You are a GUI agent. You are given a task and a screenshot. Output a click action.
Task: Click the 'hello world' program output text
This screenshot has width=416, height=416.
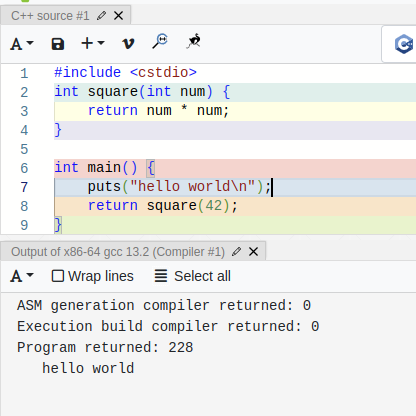click(88, 368)
